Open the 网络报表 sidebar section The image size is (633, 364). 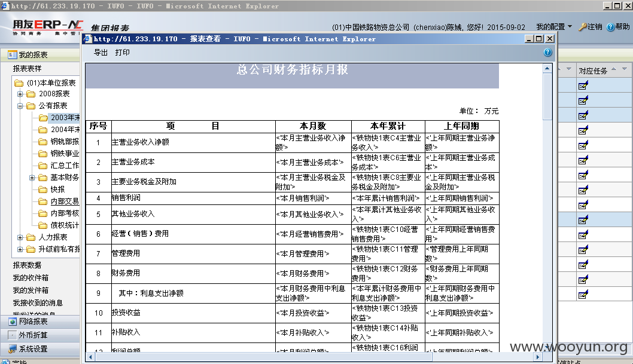point(40,322)
